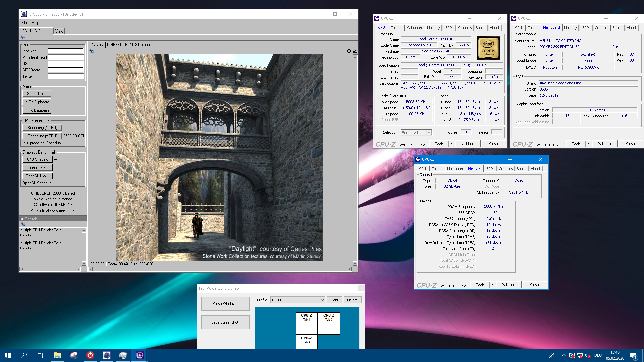Click the red power icon app in the taskbar

(x=90, y=355)
